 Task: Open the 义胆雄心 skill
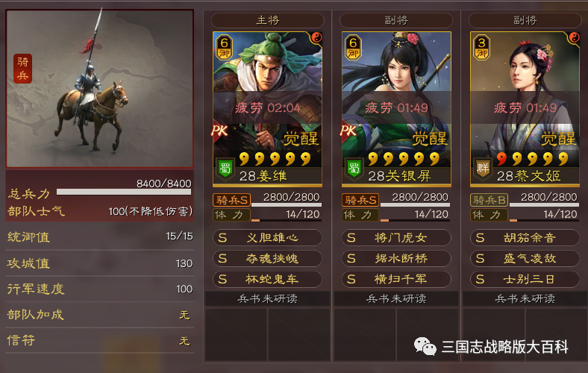click(x=267, y=238)
